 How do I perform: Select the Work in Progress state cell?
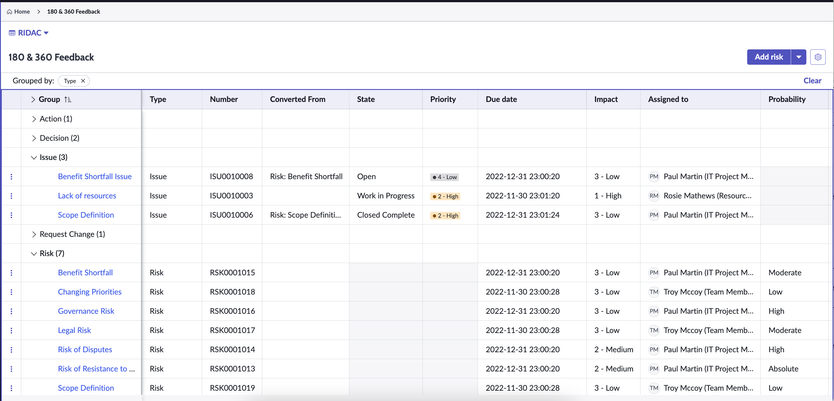pyautogui.click(x=386, y=196)
